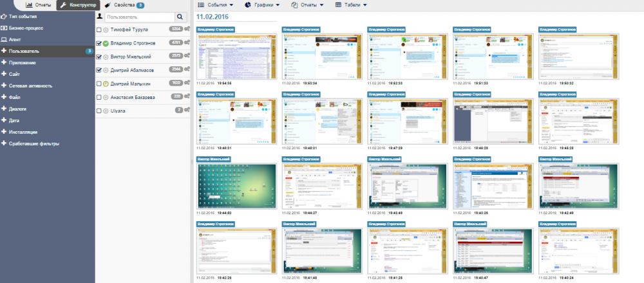Tick the checkbox for Ulyana
This screenshot has height=283, width=644.
pos(99,111)
